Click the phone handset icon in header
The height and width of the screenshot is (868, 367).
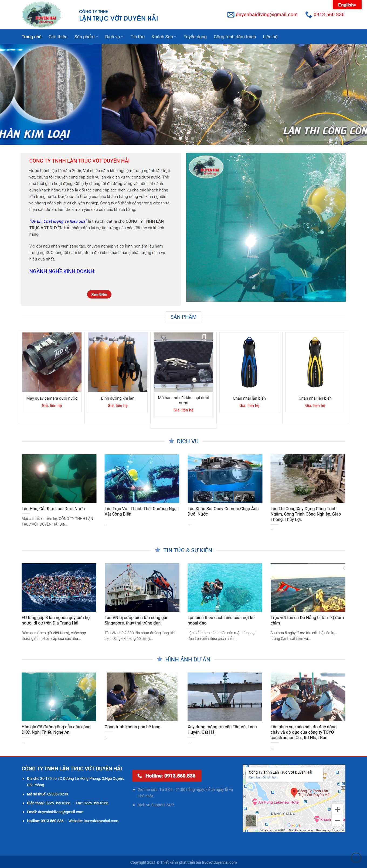coord(308,15)
